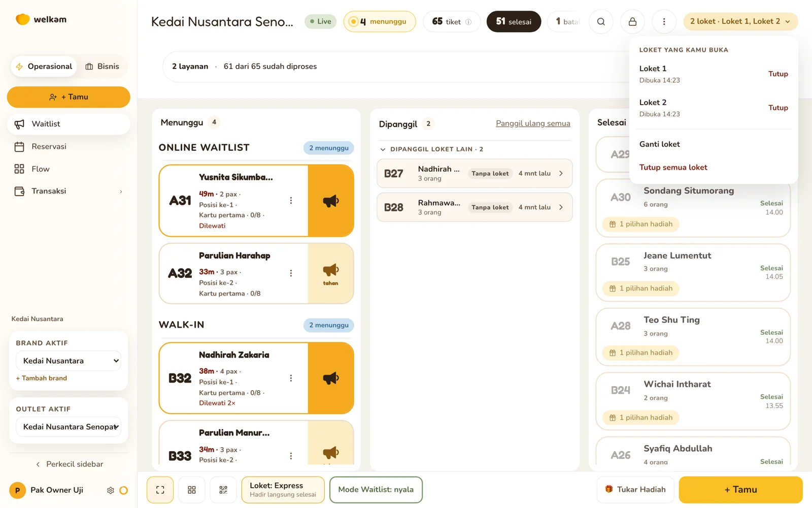
Task: Click the grid view icon in bottom bar
Action: pos(192,490)
